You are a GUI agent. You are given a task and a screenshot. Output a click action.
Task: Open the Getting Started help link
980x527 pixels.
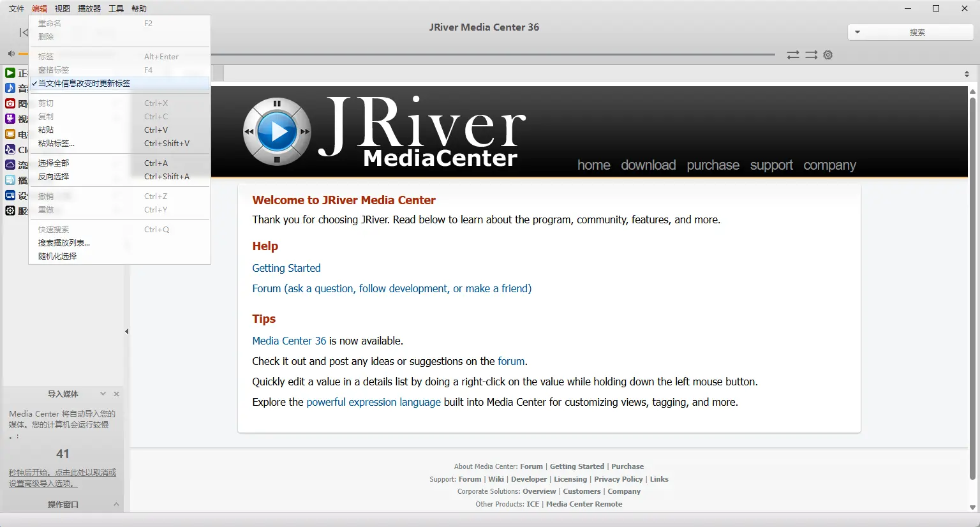point(286,268)
